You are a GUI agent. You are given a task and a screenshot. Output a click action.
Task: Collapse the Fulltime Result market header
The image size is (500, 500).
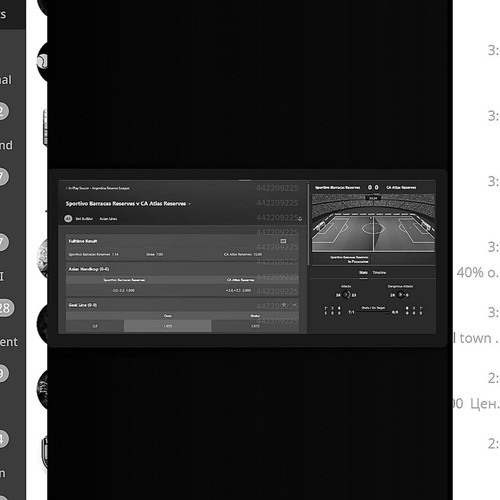[182, 241]
